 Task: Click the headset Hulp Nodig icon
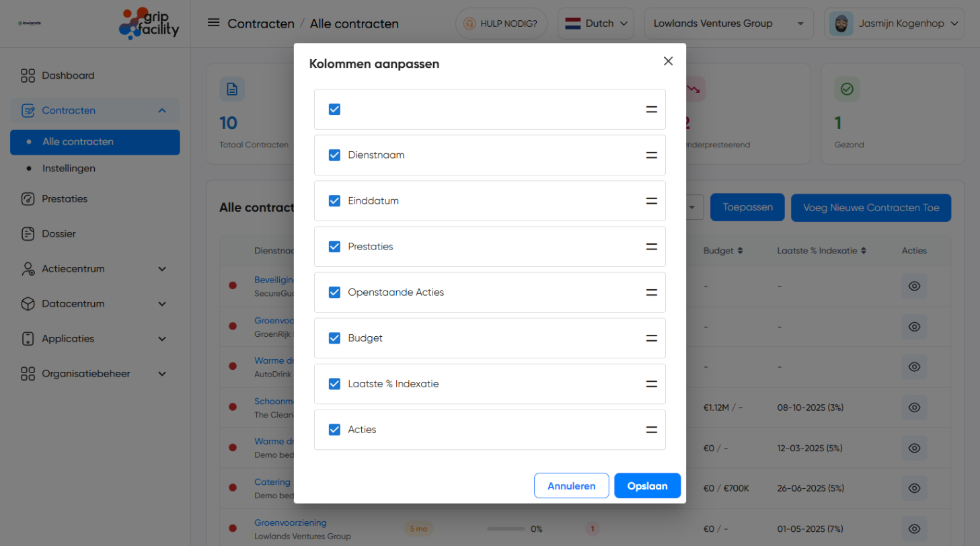pos(469,24)
